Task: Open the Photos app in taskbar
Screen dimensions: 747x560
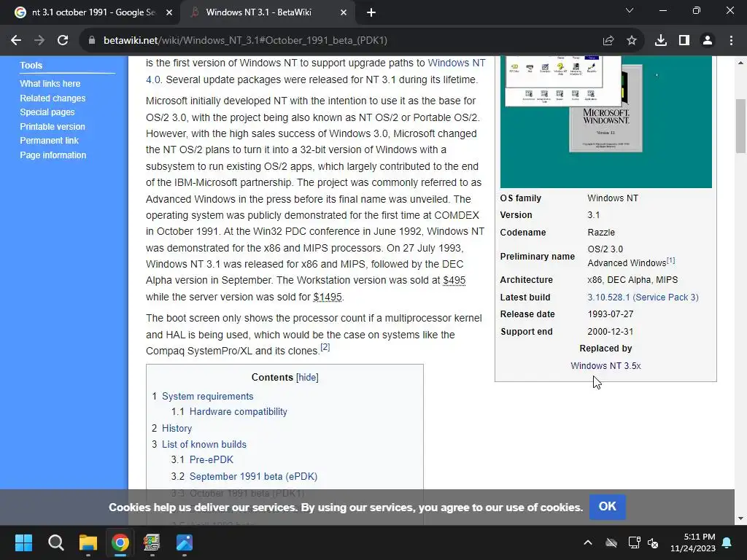Action: (x=185, y=542)
